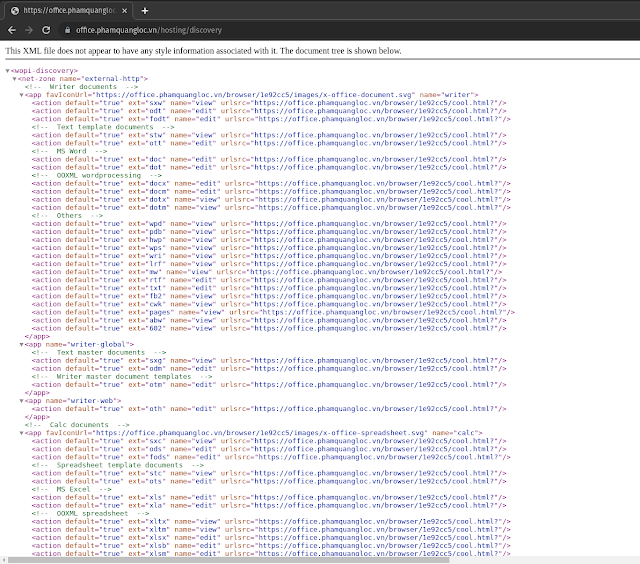Select the action line with ext="wri"
The image size is (640, 564).
269,256
